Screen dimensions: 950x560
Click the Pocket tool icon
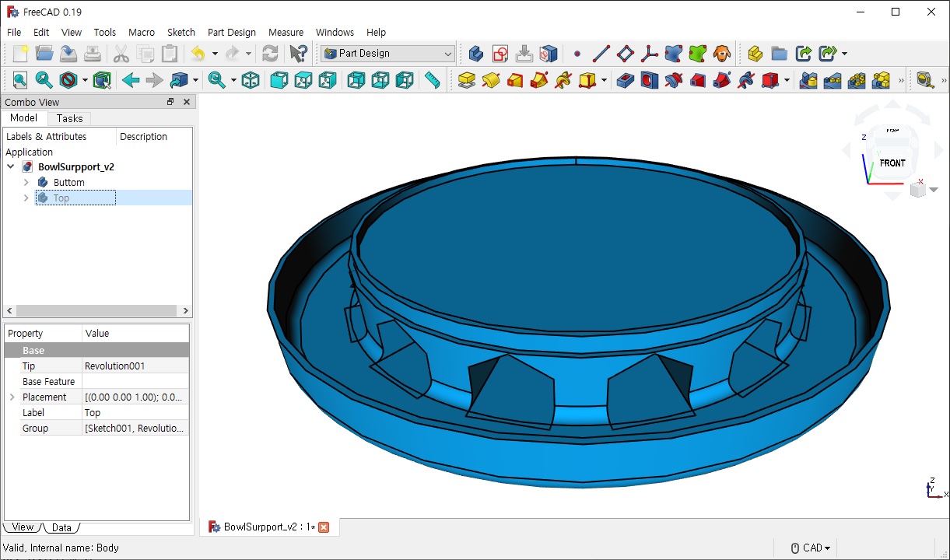pos(625,80)
